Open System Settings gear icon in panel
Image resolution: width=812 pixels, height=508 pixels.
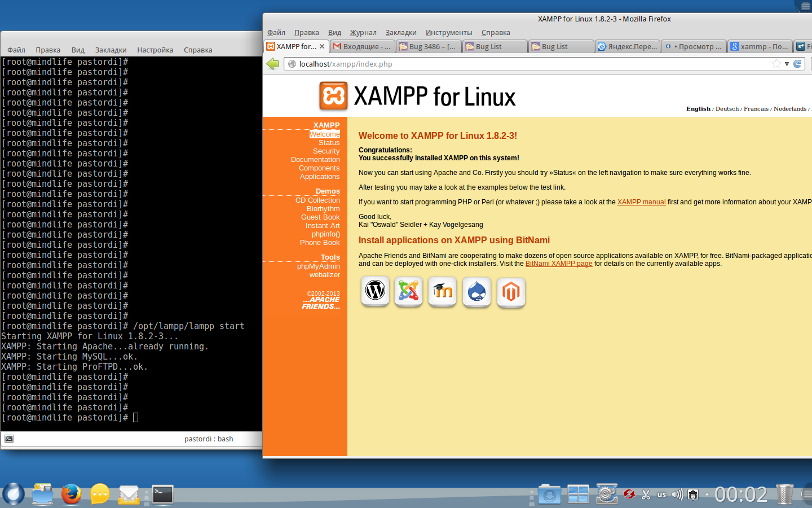(x=607, y=494)
